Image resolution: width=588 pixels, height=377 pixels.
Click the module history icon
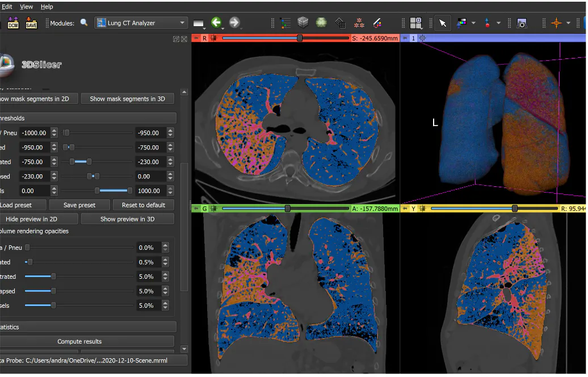pyautogui.click(x=199, y=23)
